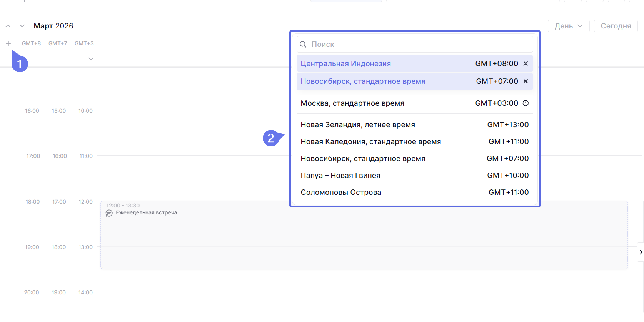
Task: Remove selected Новосибирск timezone with X
Action: point(526,81)
